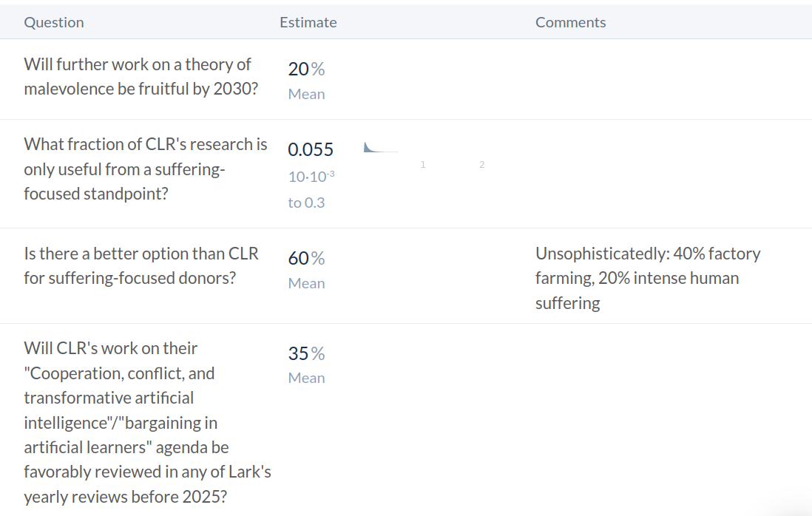Screen dimensions: 812x516
Task: Click axis tick label 2 on chart
Action: pos(481,165)
